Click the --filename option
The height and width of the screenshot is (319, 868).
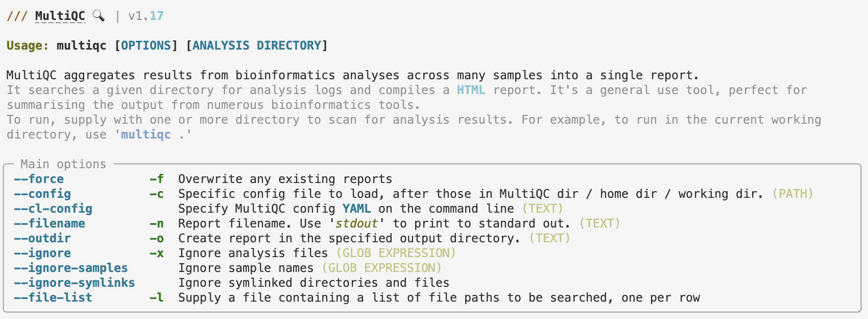[50, 223]
